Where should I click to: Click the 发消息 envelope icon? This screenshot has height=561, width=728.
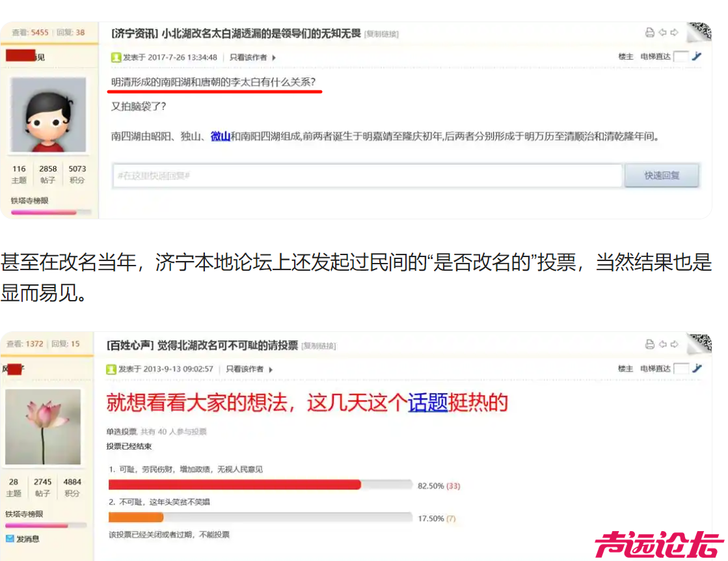tap(10, 538)
